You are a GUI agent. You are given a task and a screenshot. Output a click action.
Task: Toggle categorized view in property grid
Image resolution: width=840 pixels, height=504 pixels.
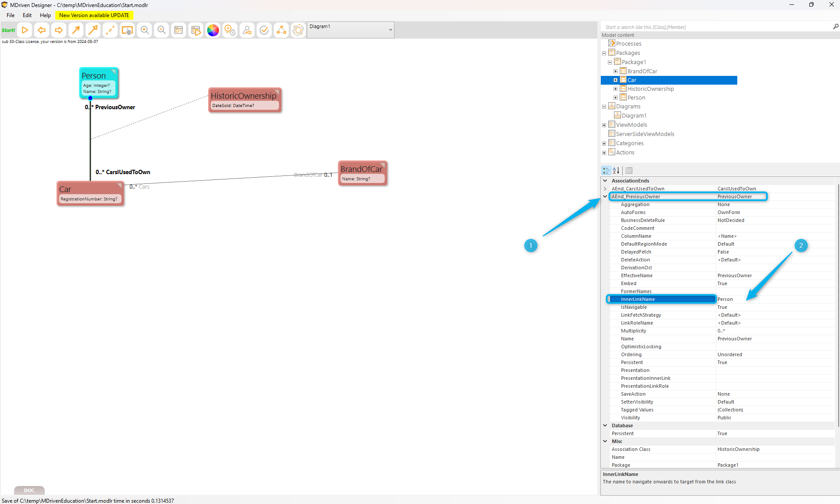click(606, 171)
